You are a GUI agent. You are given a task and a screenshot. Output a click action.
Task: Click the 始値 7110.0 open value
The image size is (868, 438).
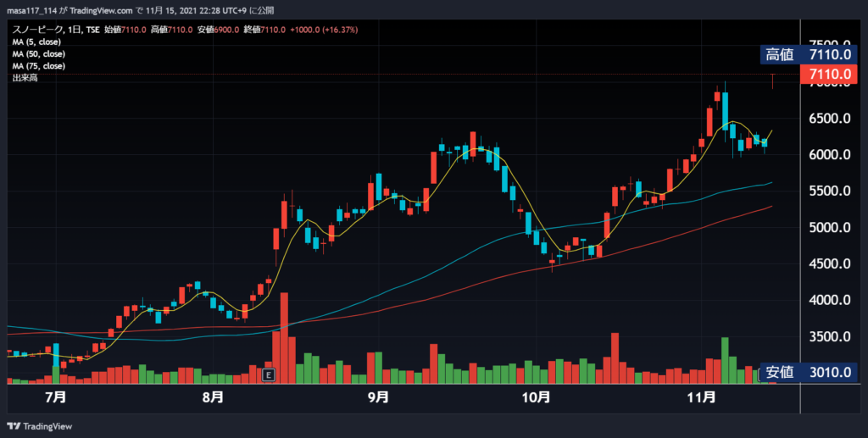point(125,30)
